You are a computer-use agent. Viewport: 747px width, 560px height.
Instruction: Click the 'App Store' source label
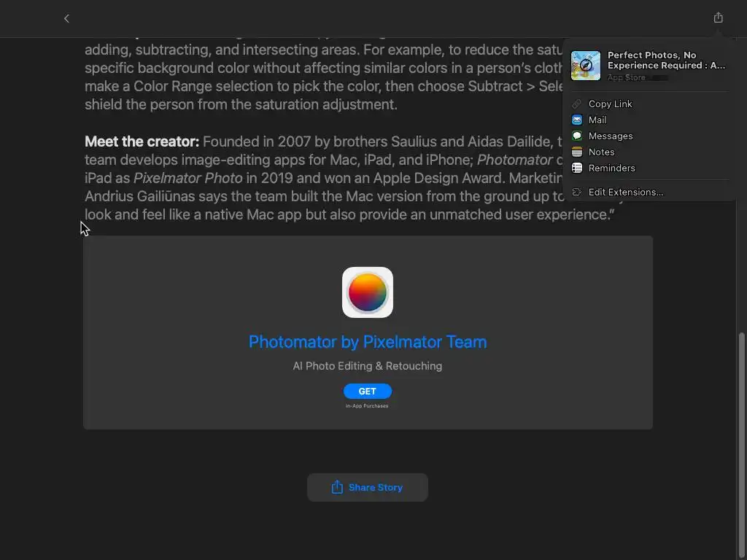coord(626,77)
